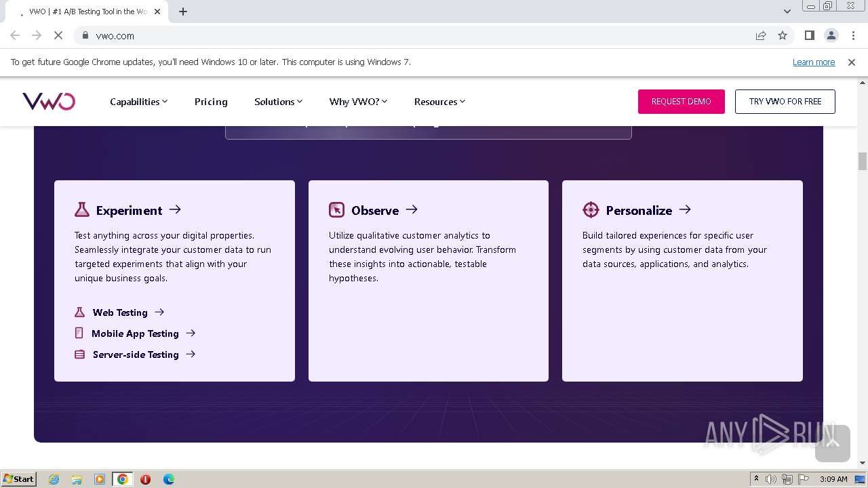Stop loading the page
The height and width of the screenshot is (488, 868).
pyautogui.click(x=58, y=35)
